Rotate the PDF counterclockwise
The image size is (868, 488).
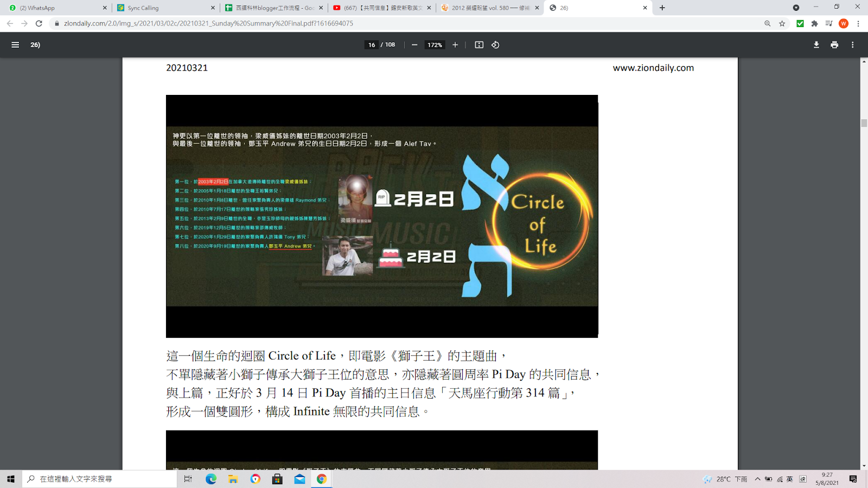click(495, 45)
